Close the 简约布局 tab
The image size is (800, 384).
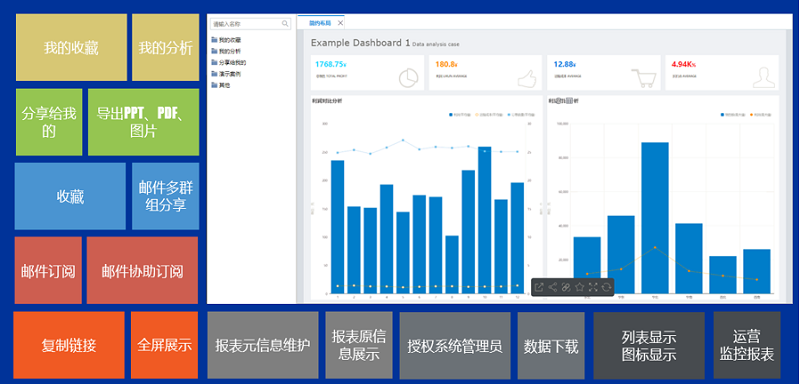click(340, 23)
